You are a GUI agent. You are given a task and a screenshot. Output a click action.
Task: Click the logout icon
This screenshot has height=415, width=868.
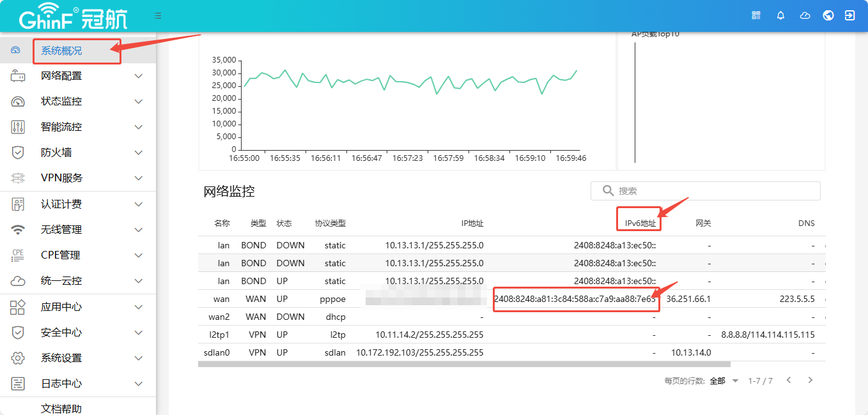849,15
